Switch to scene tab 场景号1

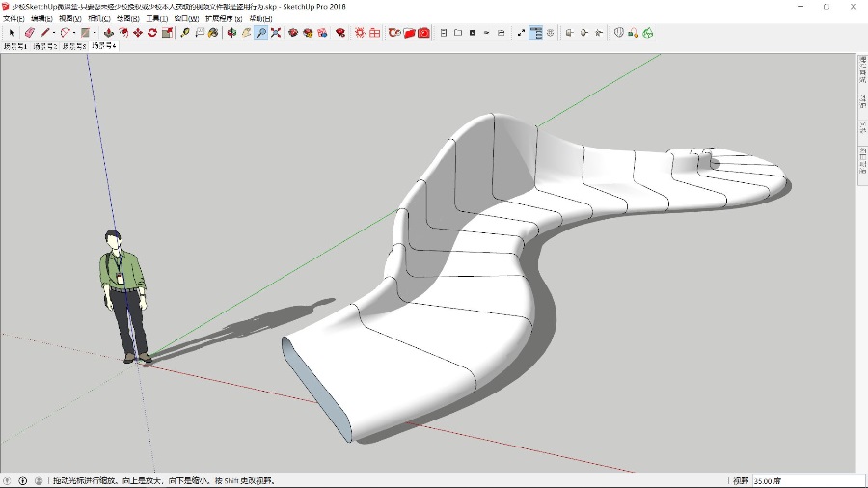[x=14, y=46]
